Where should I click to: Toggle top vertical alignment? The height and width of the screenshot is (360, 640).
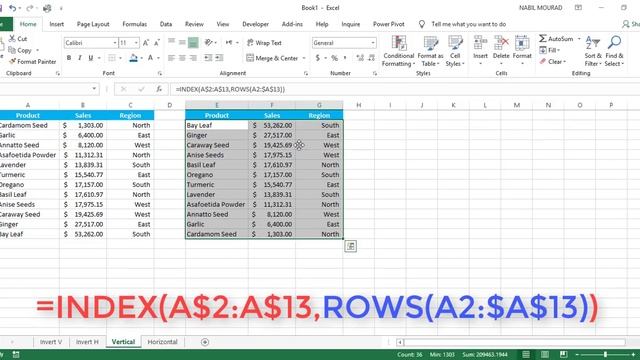point(171,42)
